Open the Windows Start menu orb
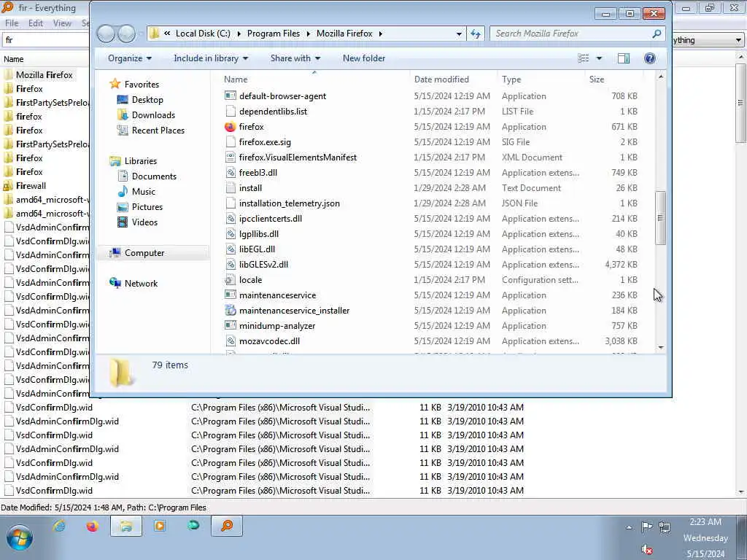The width and height of the screenshot is (747, 560). pyautogui.click(x=20, y=537)
